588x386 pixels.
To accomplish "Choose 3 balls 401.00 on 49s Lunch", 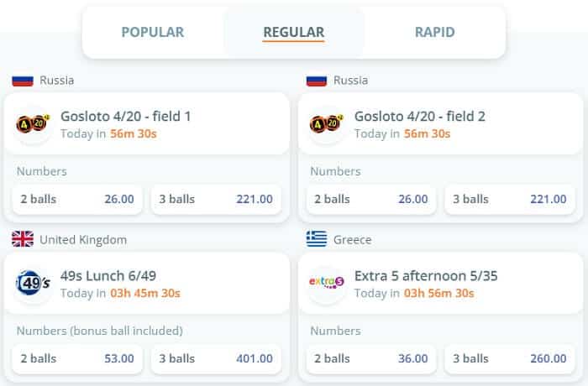I will tap(216, 359).
